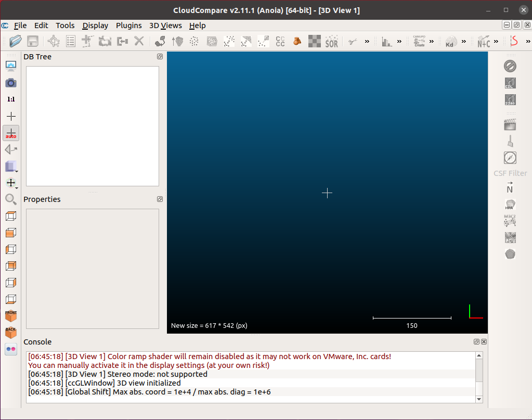Click the translate/rotate tool icon
This screenshot has height=420, width=532.
87,42
